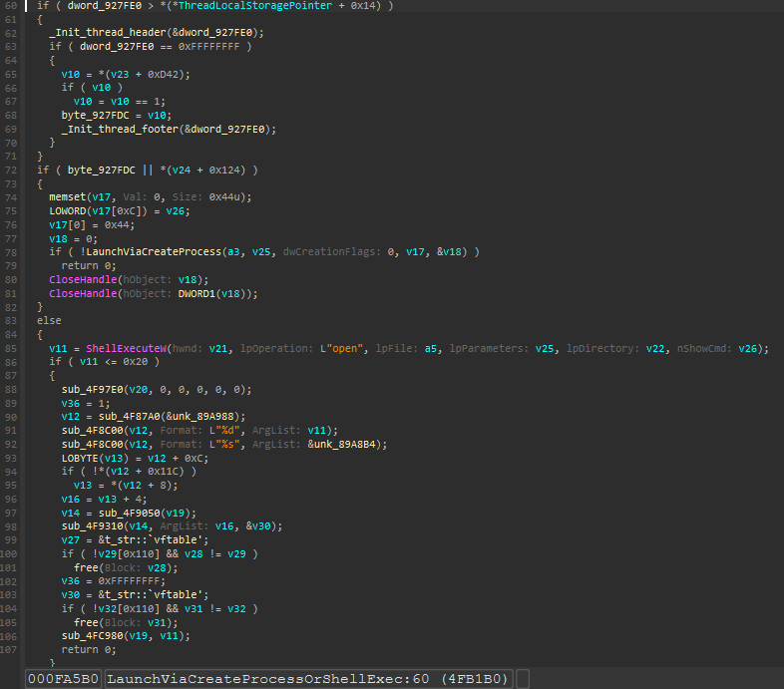Click the 0x20 comparison constant

pos(135,362)
